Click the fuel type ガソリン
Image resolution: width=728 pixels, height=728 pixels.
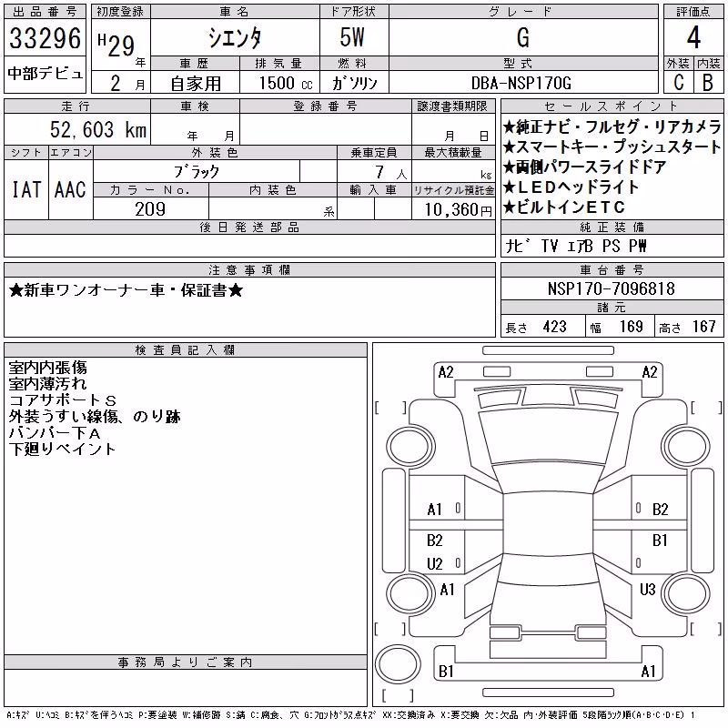(354, 84)
